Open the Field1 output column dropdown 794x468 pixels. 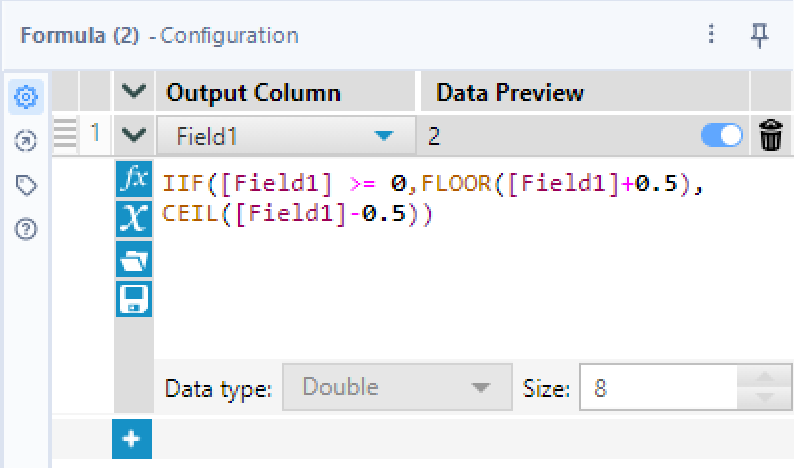pyautogui.click(x=383, y=137)
